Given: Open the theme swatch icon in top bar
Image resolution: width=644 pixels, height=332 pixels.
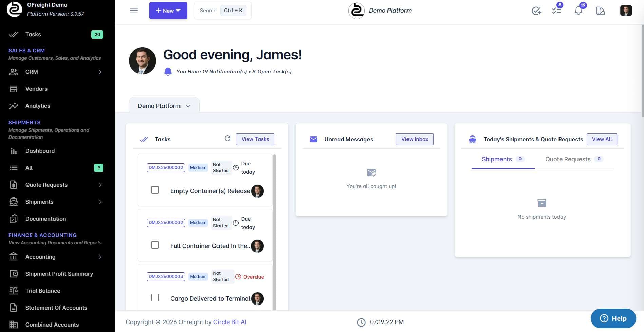Looking at the screenshot, I should (601, 11).
